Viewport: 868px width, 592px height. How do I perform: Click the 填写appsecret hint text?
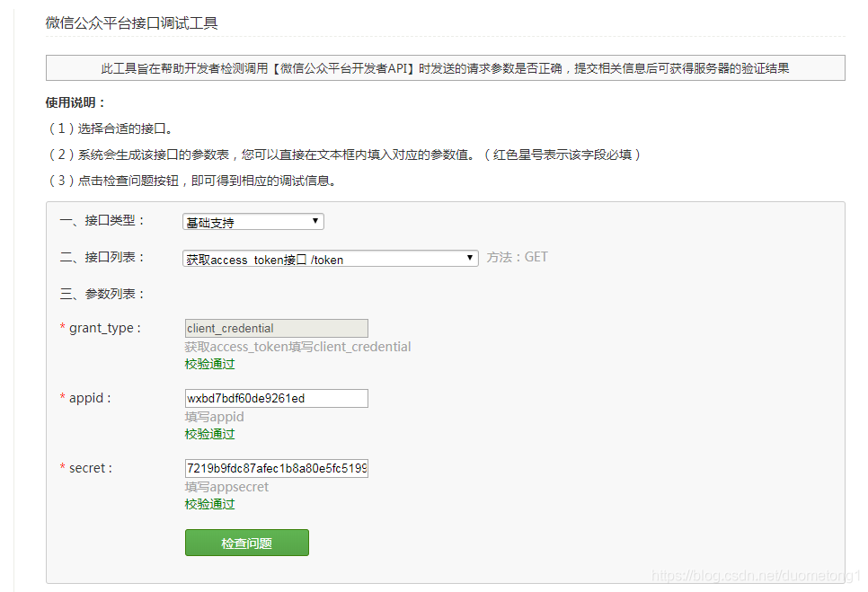pos(227,487)
